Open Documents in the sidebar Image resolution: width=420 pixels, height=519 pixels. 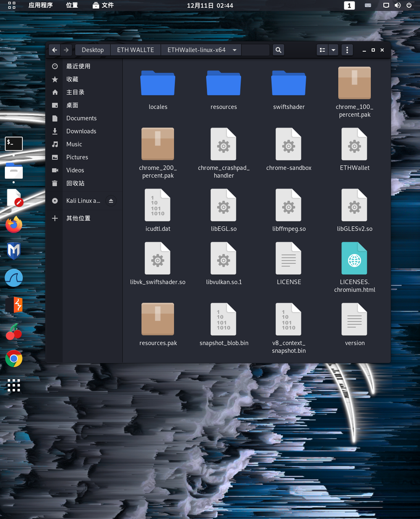coord(84,118)
